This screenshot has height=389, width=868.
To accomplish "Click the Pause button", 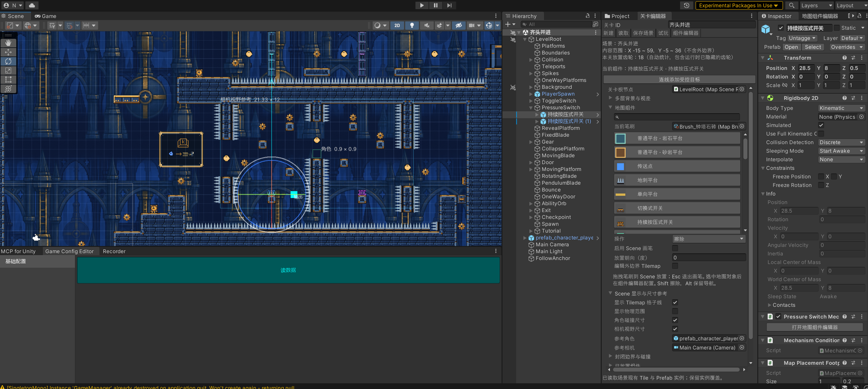I will (435, 5).
